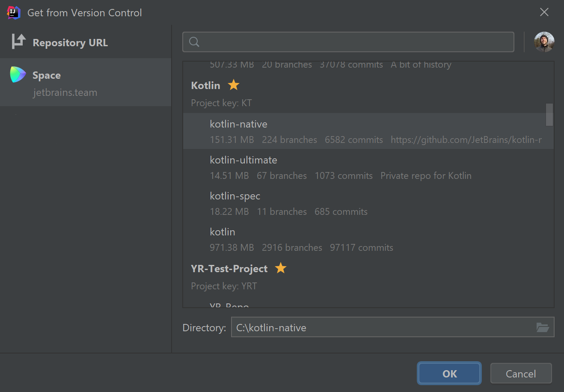Click the search magnifier icon
This screenshot has height=392, width=564.
coord(194,42)
